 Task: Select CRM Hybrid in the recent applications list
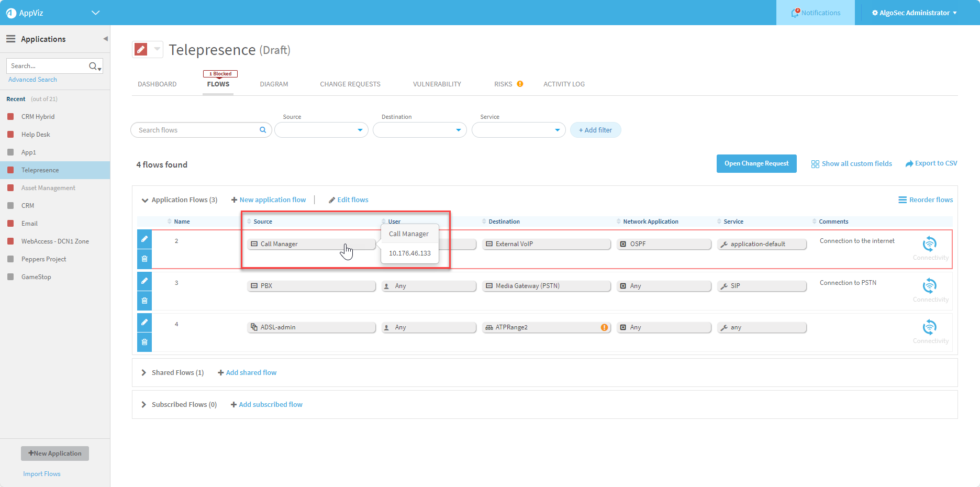click(x=38, y=117)
